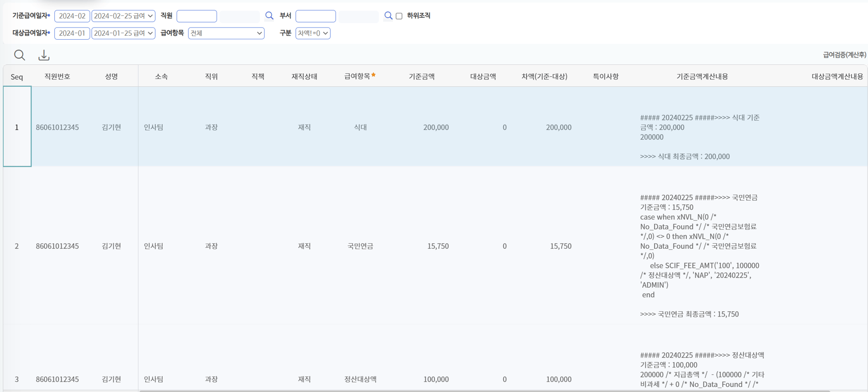Image resolution: width=868 pixels, height=392 pixels.
Task: Click the 대상급여일자 2024-01 month field
Action: [72, 33]
